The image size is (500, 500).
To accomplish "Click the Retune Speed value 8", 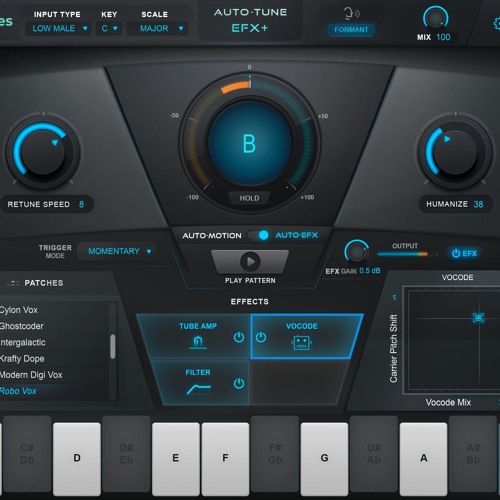I will click(x=81, y=204).
